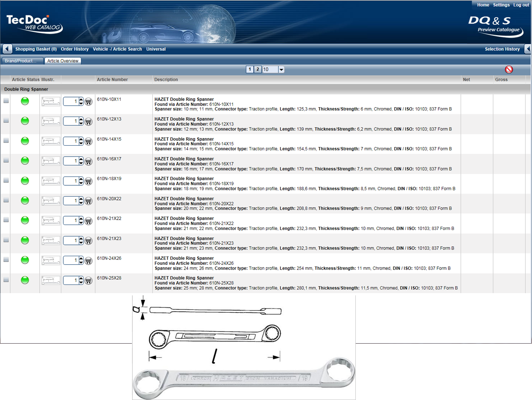Image resolution: width=532 pixels, height=400 pixels.
Task: Click green status indicator for 610N-18X19
Action: [25, 181]
